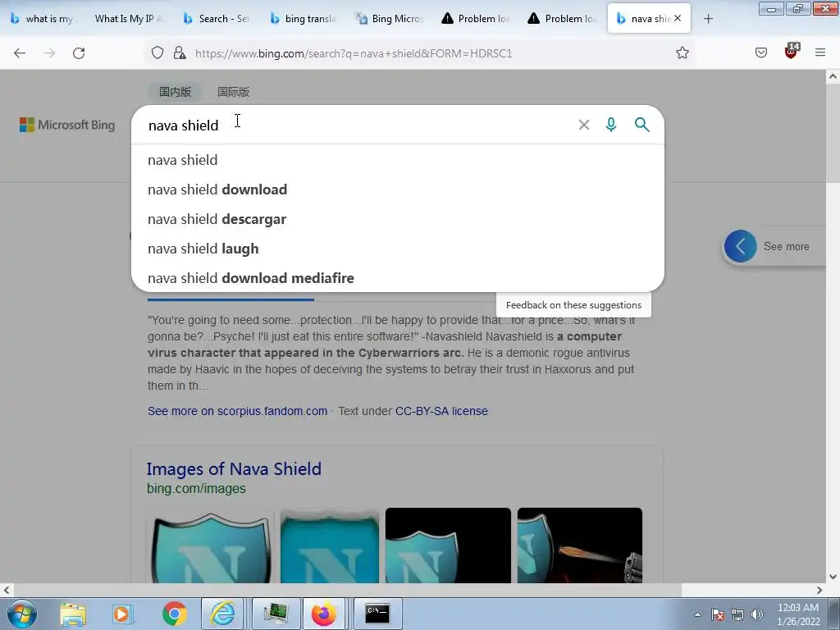Image resolution: width=840 pixels, height=630 pixels.
Task: Bookmark this page with the star icon
Action: 682,52
